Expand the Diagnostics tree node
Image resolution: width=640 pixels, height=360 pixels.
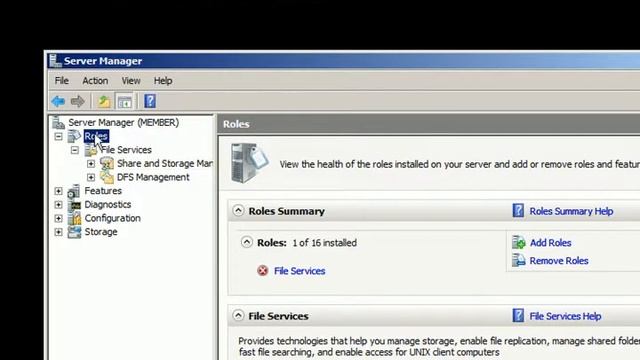point(58,204)
